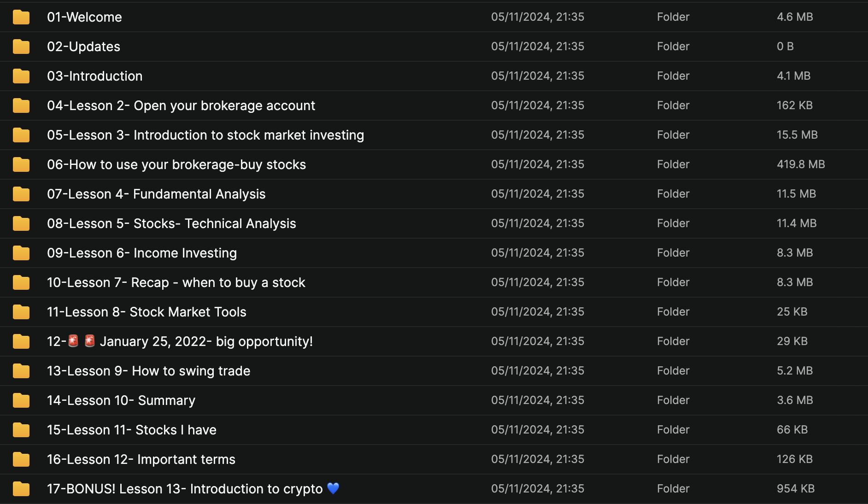
Task: Open 13-Lesson 9 How to swing trade
Action: (x=148, y=371)
